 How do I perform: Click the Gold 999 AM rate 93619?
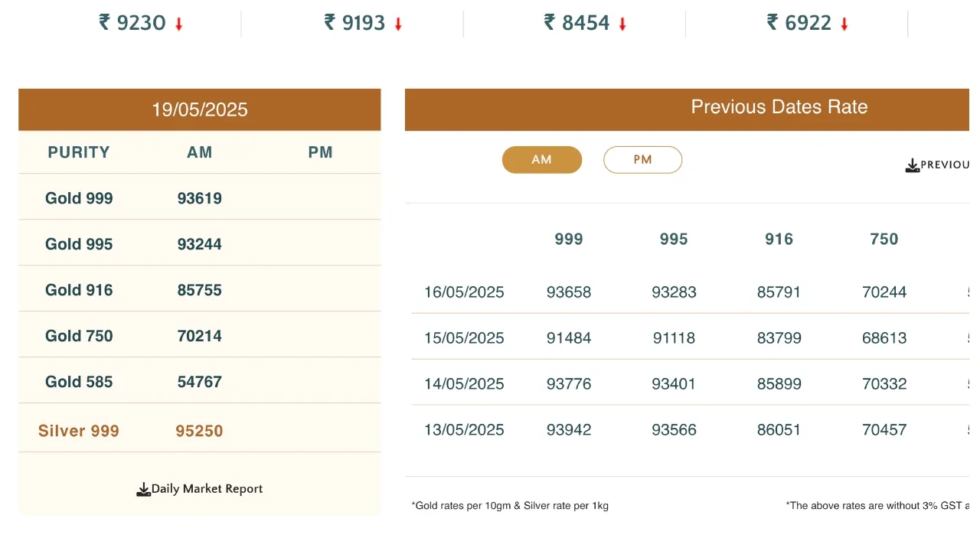199,198
